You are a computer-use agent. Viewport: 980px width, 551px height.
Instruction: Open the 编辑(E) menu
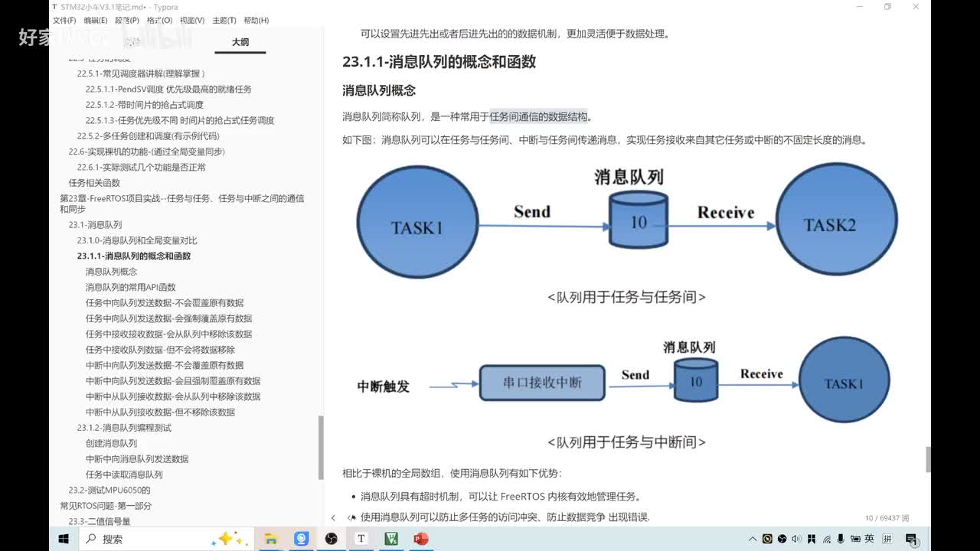pyautogui.click(x=96, y=21)
